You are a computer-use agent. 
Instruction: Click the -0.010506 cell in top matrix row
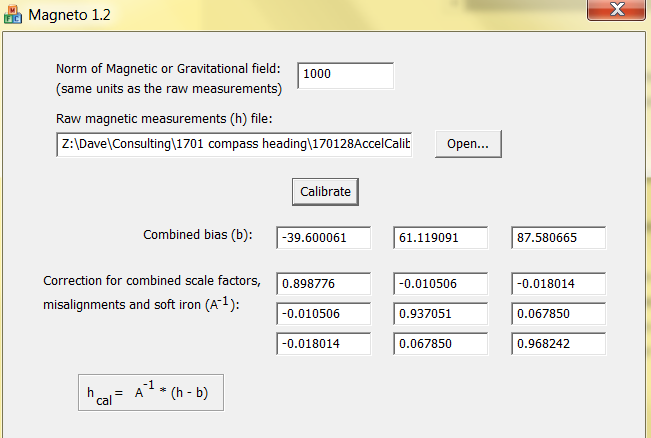[441, 283]
